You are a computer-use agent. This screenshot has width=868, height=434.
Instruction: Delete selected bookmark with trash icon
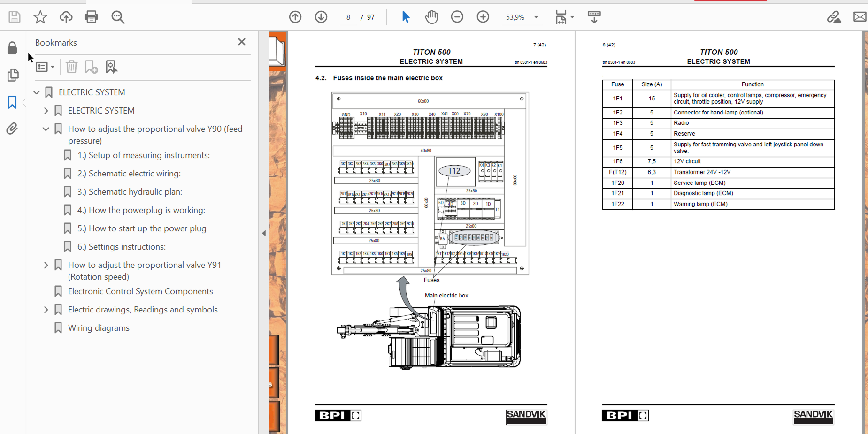point(71,67)
